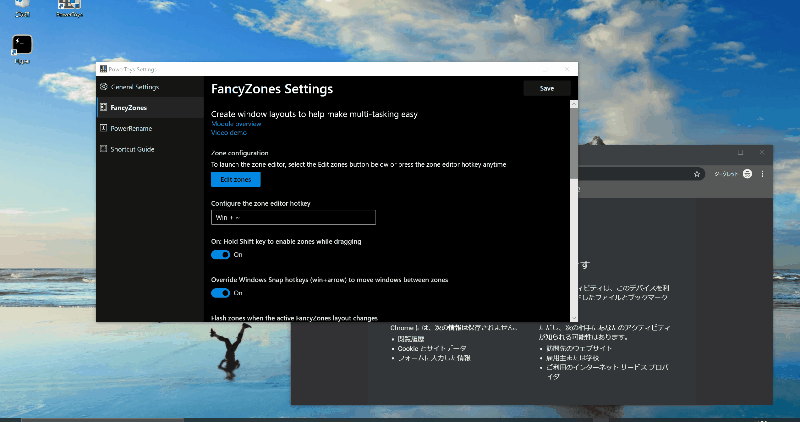Image resolution: width=800 pixels, height=422 pixels.
Task: Click the zone editor hotkey field
Action: [x=293, y=217]
